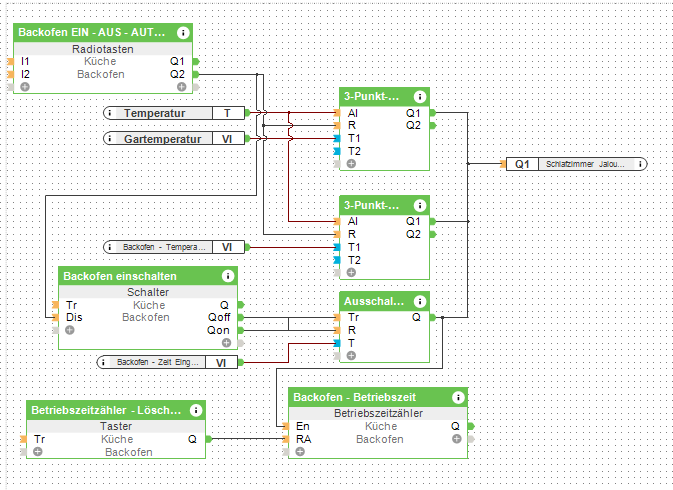
Task: Select the Backofen EIN - AUS - AUT title bar
Action: 103,33
